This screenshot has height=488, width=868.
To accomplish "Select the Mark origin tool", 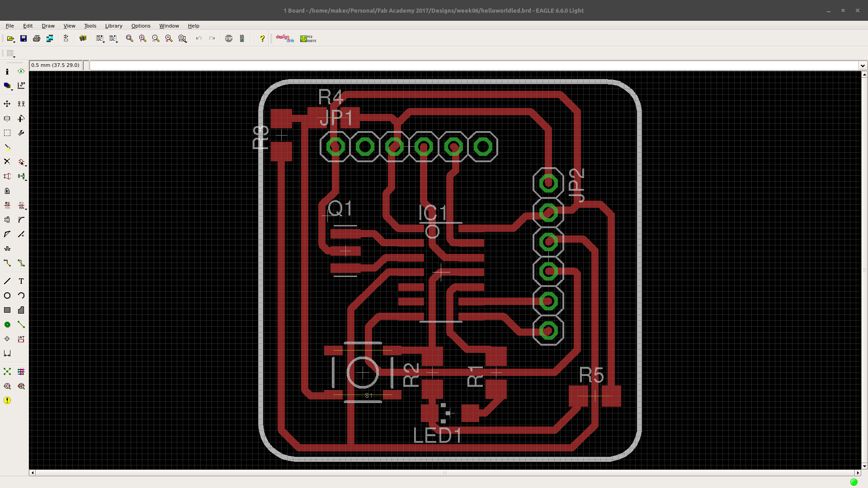I will tap(21, 86).
